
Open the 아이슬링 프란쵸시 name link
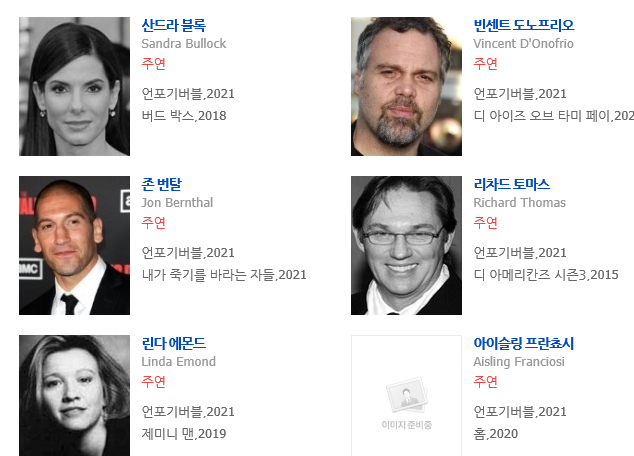(524, 344)
